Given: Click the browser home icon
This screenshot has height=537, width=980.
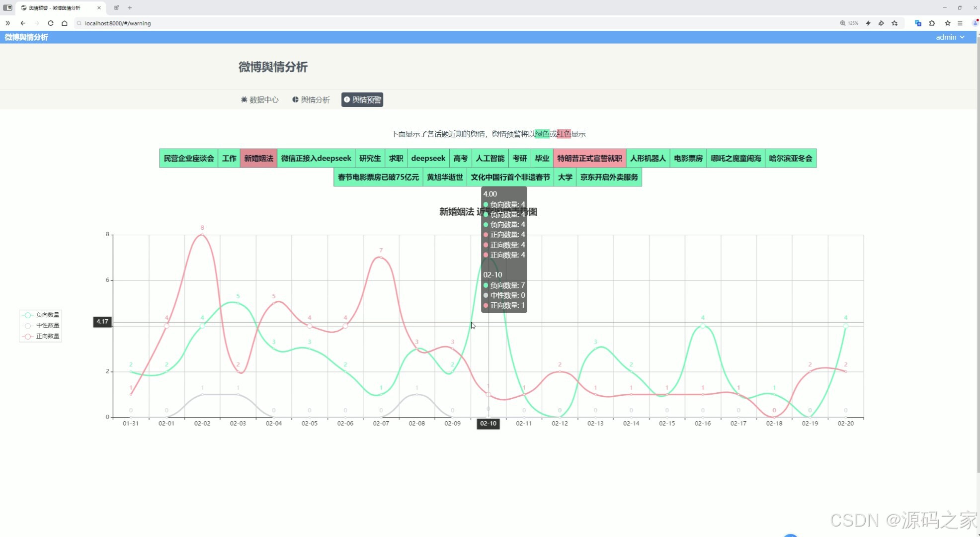Looking at the screenshot, I should (x=65, y=23).
